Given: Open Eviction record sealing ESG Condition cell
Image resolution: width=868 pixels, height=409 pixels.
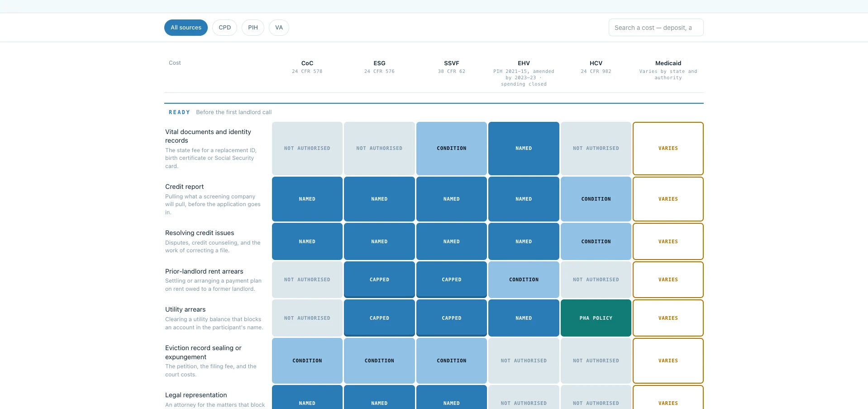Looking at the screenshot, I should [379, 361].
